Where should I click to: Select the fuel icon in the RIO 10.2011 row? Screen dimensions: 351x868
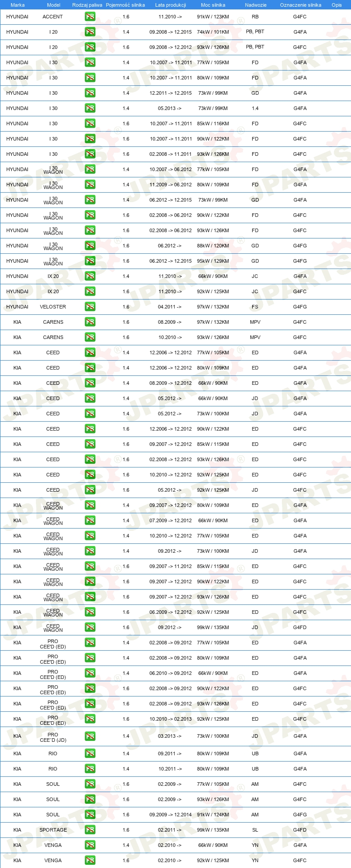point(90,769)
